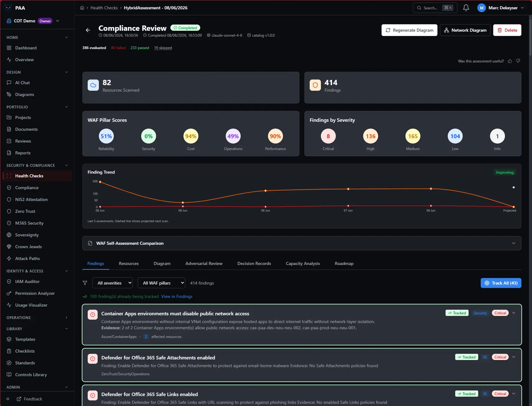The height and width of the screenshot is (406, 532).
Task: Expand WAF Self-Assessment Comparison panel
Action: point(302,243)
